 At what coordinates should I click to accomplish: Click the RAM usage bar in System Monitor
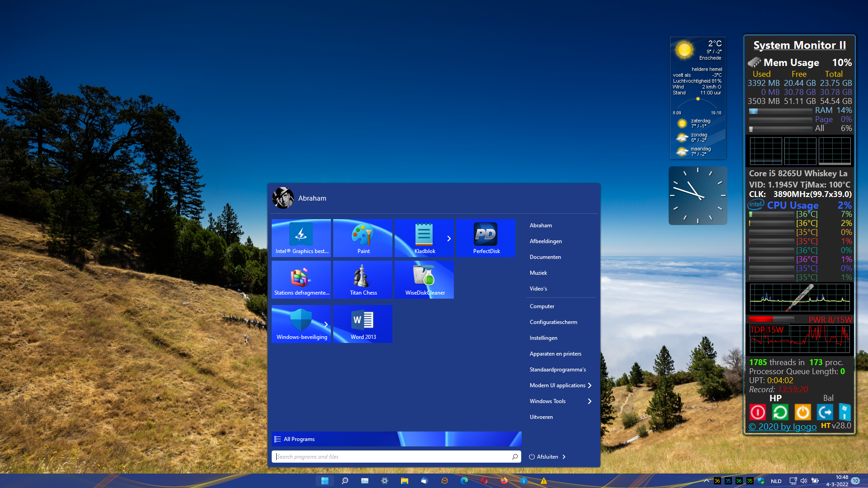780,111
